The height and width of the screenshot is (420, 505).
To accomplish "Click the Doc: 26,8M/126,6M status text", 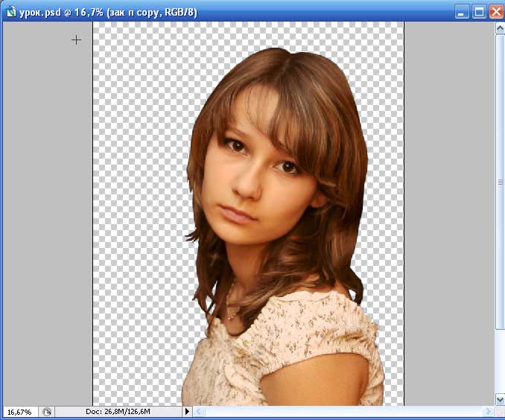I will 118,412.
